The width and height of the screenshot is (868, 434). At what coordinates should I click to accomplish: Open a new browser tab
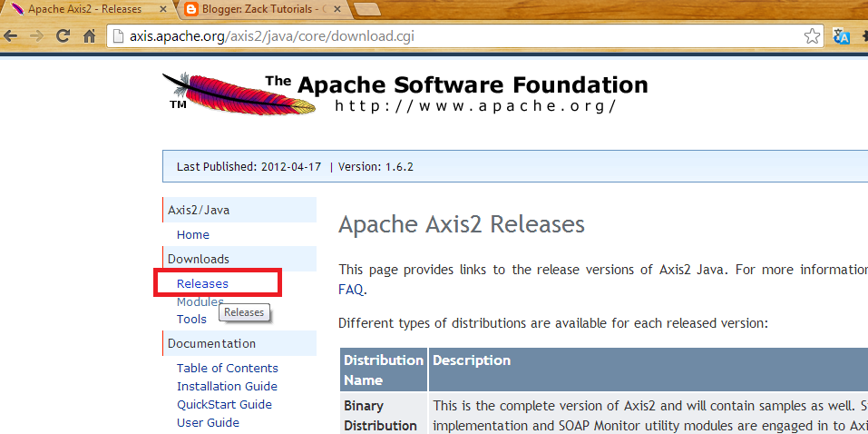click(x=366, y=9)
